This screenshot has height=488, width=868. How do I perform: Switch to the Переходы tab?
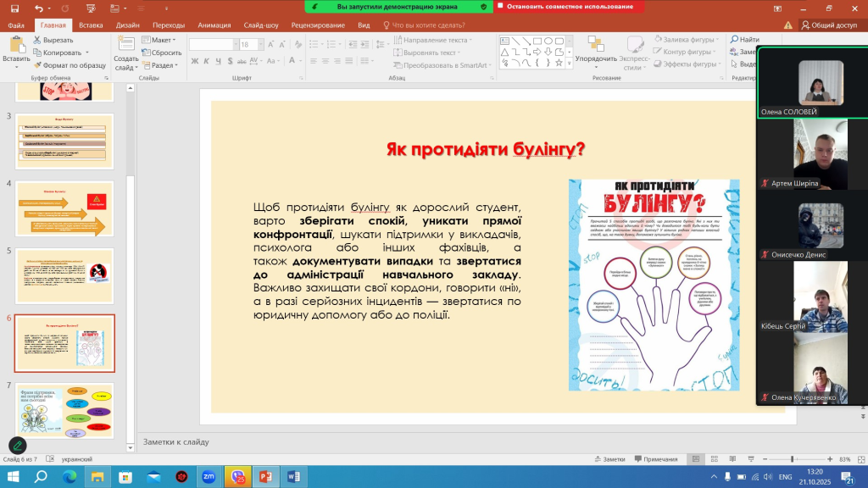coord(169,25)
